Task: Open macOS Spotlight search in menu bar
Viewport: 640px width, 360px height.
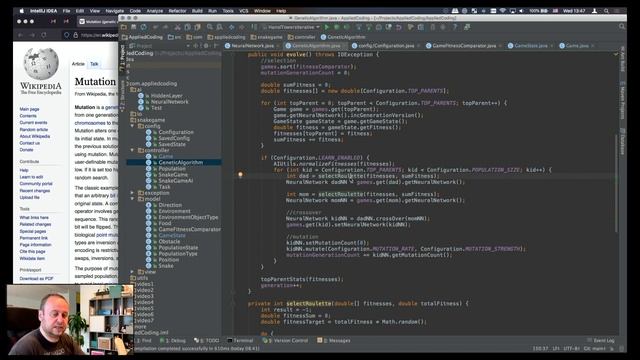Action: (x=607, y=11)
